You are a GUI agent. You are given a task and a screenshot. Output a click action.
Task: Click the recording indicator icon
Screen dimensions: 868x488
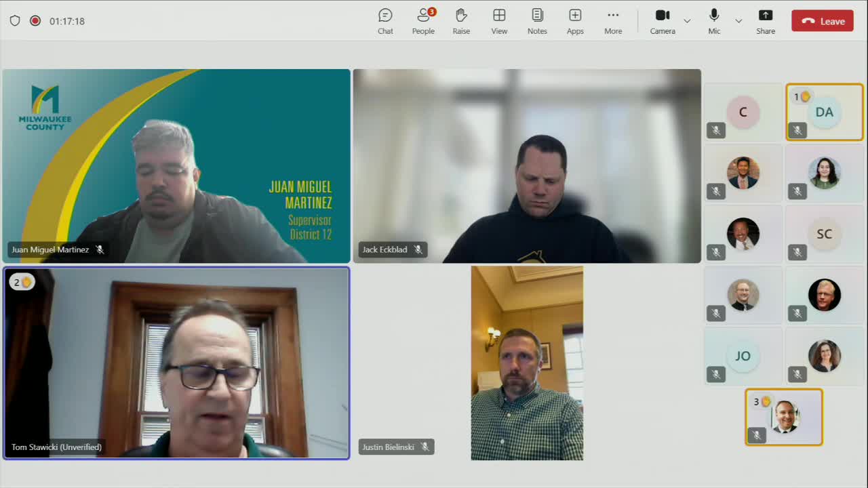coord(35,21)
